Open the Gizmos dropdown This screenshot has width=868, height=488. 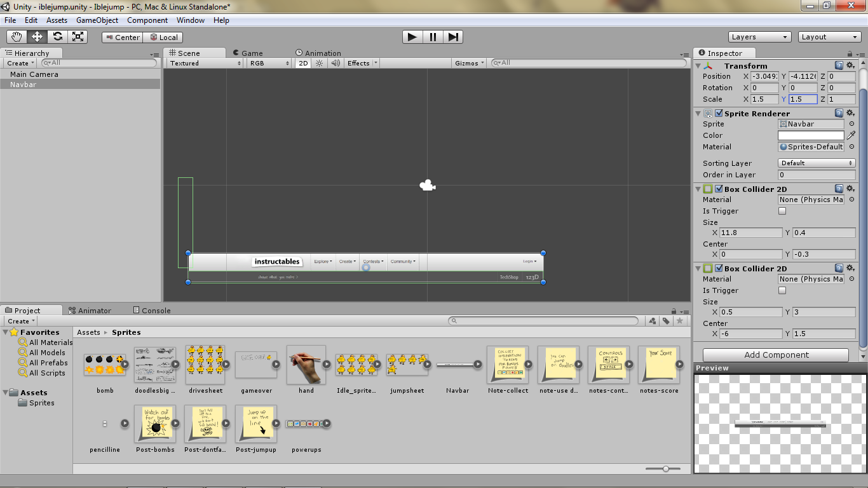coord(468,63)
